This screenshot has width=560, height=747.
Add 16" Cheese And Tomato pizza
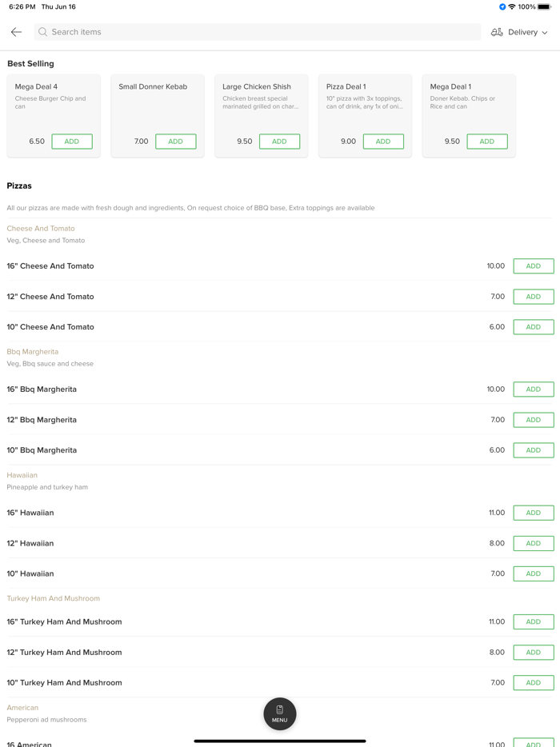click(533, 266)
